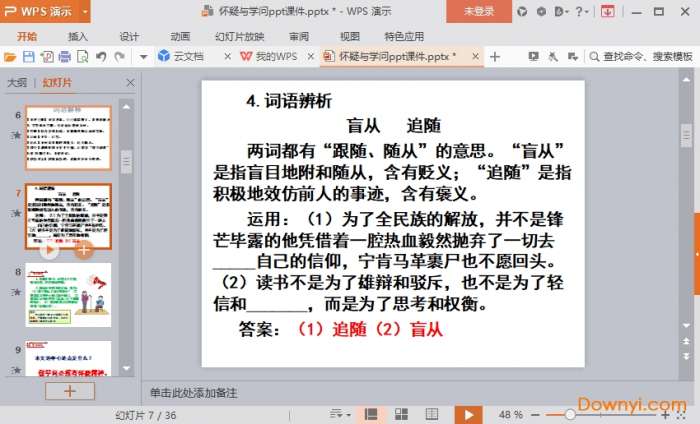Open a file with the folder icon
The width and height of the screenshot is (700, 424).
pos(10,57)
